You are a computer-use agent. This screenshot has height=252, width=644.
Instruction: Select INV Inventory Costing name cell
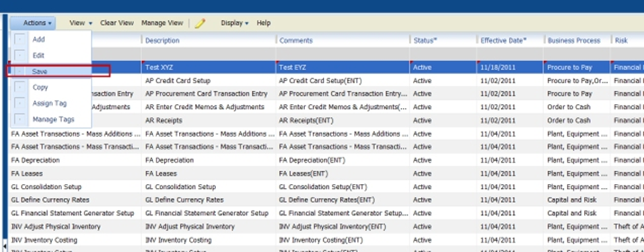click(x=75, y=239)
